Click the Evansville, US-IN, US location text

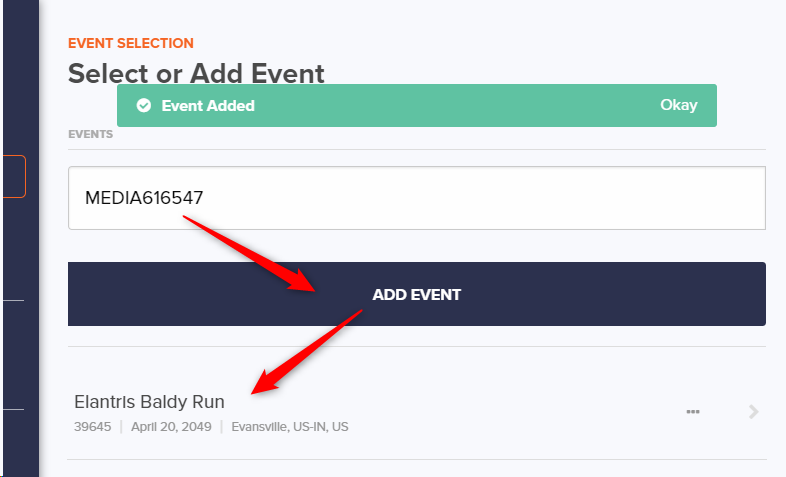pos(290,427)
